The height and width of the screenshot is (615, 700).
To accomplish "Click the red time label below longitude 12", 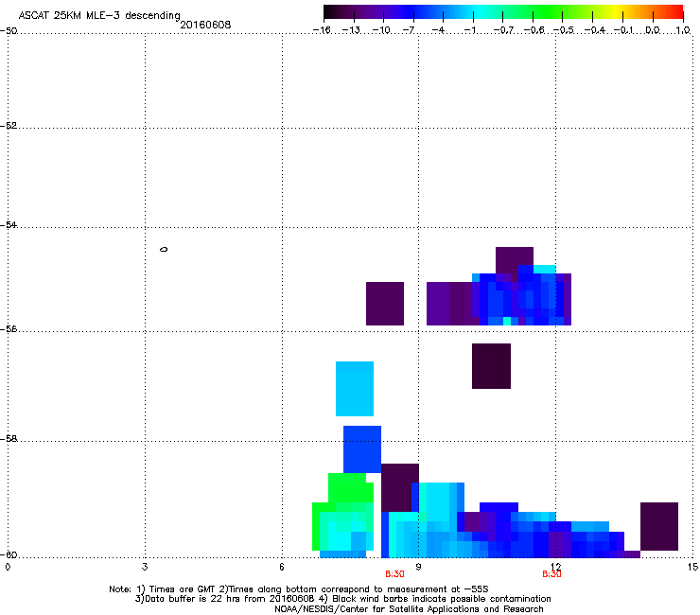I will pyautogui.click(x=551, y=574).
